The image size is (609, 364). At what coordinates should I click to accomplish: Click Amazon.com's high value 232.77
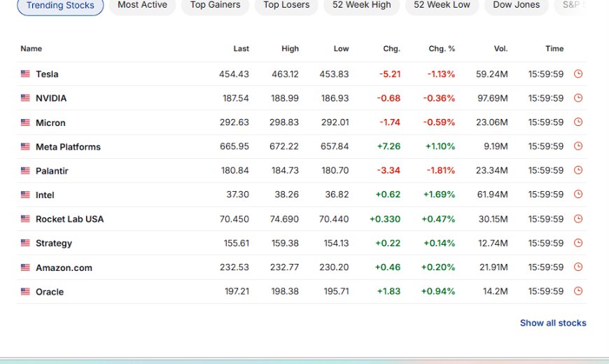point(284,267)
